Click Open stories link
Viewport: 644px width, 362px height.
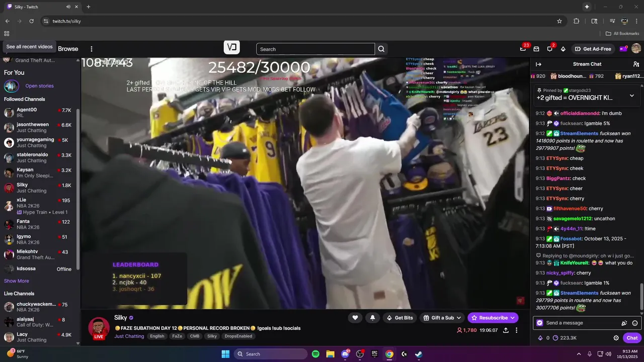pos(39,86)
